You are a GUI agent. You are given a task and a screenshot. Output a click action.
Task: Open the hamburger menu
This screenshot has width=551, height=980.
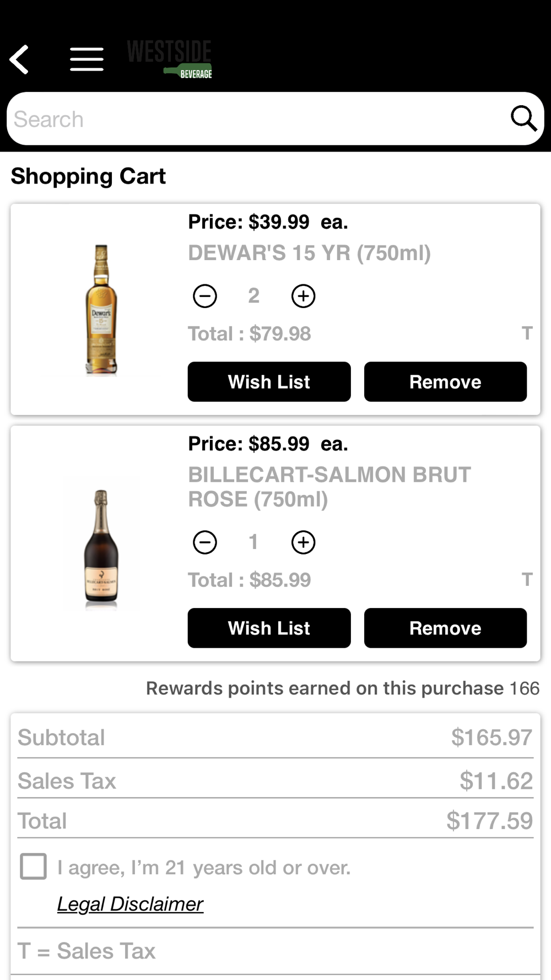87,60
